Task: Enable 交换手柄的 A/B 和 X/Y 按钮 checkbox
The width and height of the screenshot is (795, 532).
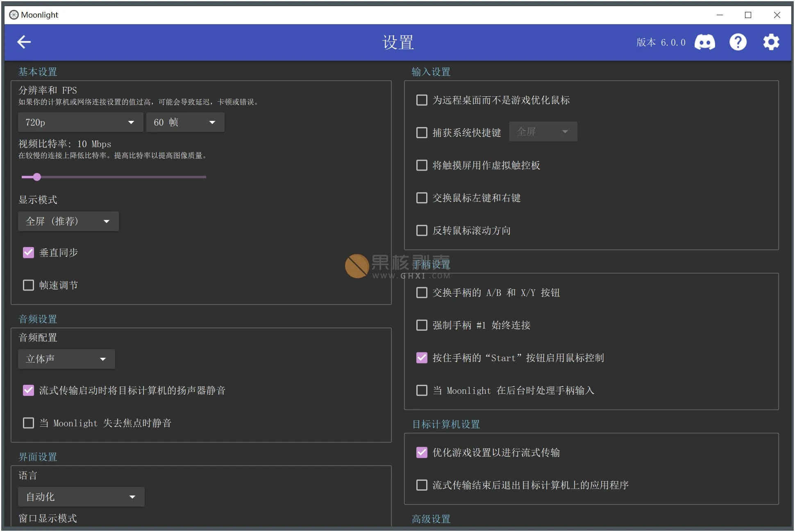Action: (x=422, y=293)
